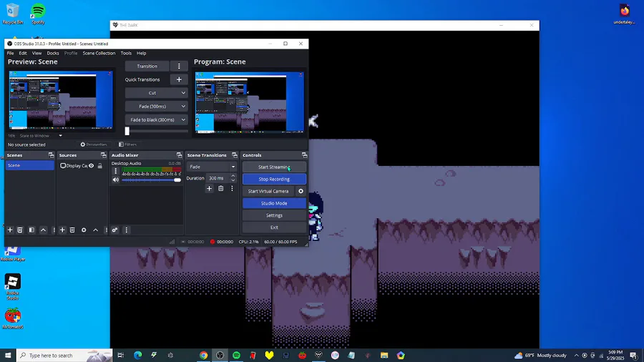Click Start Virtual Camera button

tap(268, 191)
